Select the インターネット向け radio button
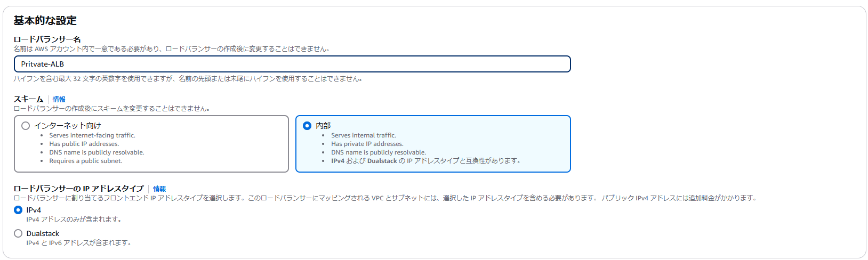868x260 pixels. tap(26, 126)
